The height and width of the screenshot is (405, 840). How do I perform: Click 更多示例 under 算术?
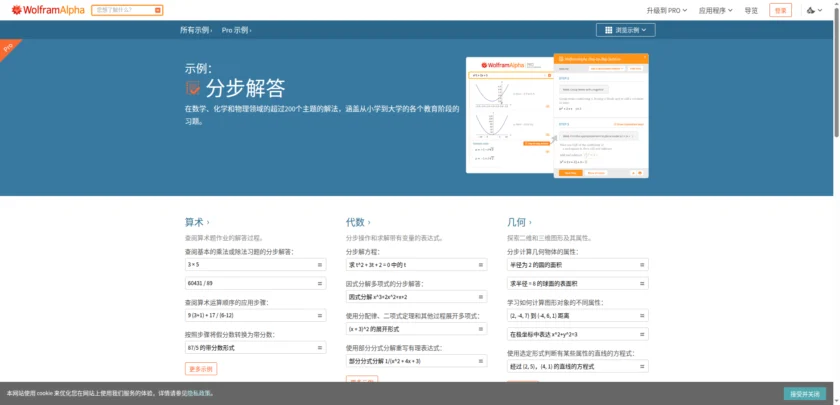(x=201, y=369)
